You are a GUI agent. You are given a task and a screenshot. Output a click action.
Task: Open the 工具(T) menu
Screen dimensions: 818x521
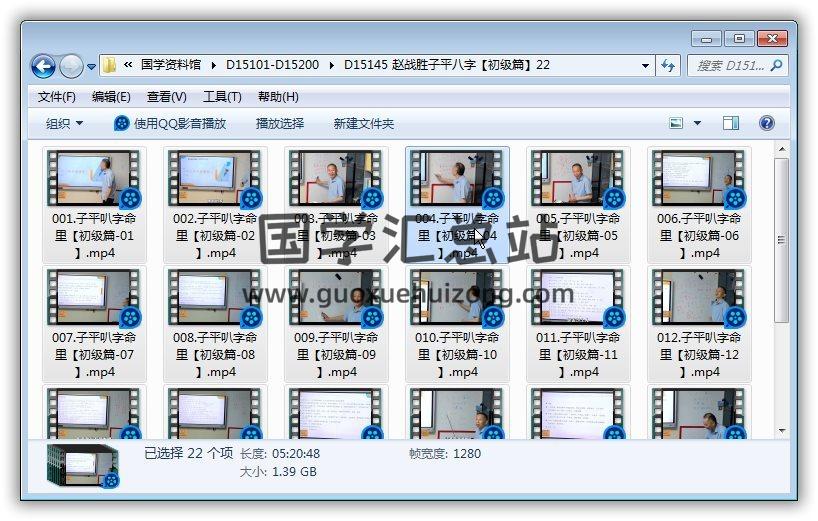[222, 97]
